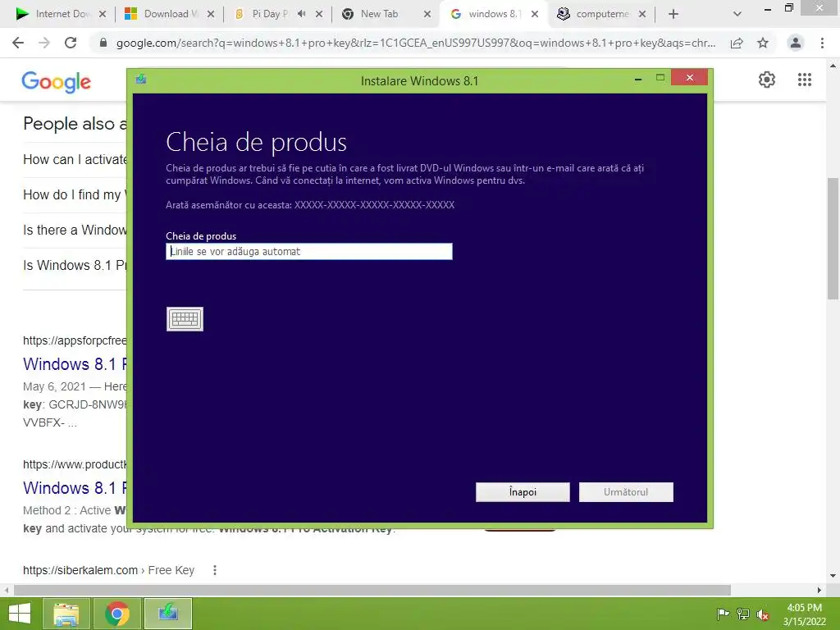Viewport: 840px width, 630px height.
Task: Open a new browser tab
Action: point(673,15)
